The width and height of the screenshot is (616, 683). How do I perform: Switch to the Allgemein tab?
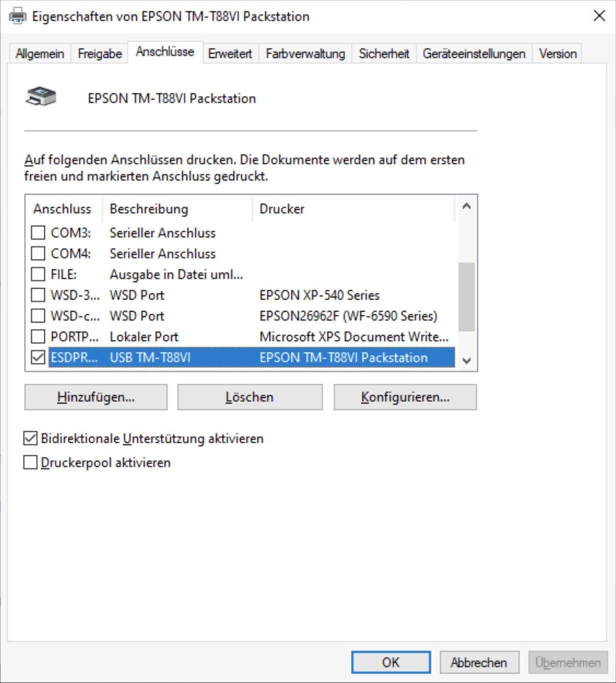pos(40,53)
